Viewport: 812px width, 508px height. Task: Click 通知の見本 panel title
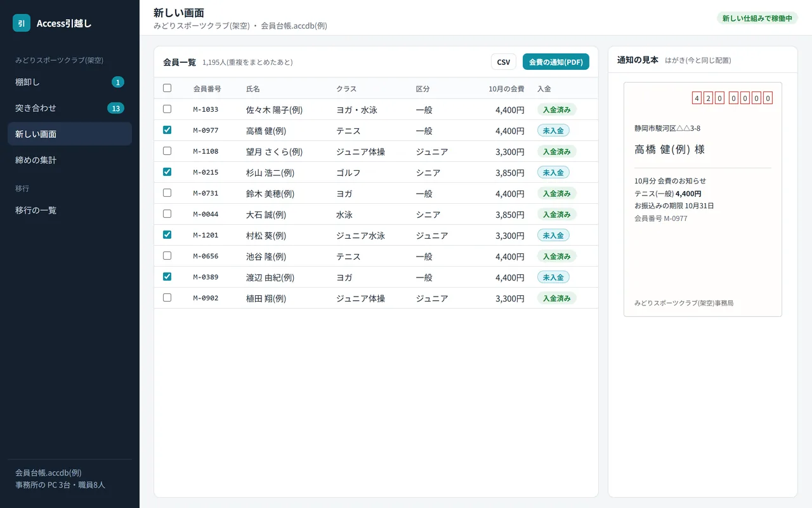638,60
